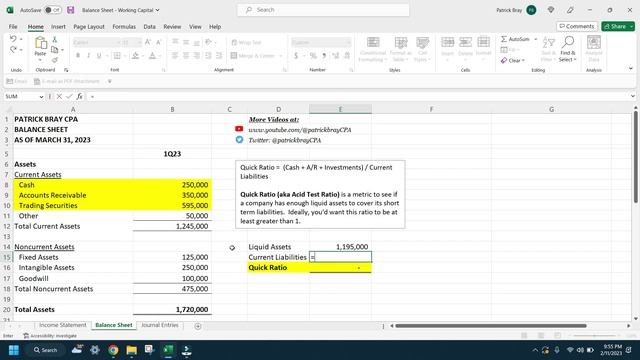Click the YouTube channel link
Image resolution: width=640 pixels, height=360 pixels.
point(300,130)
